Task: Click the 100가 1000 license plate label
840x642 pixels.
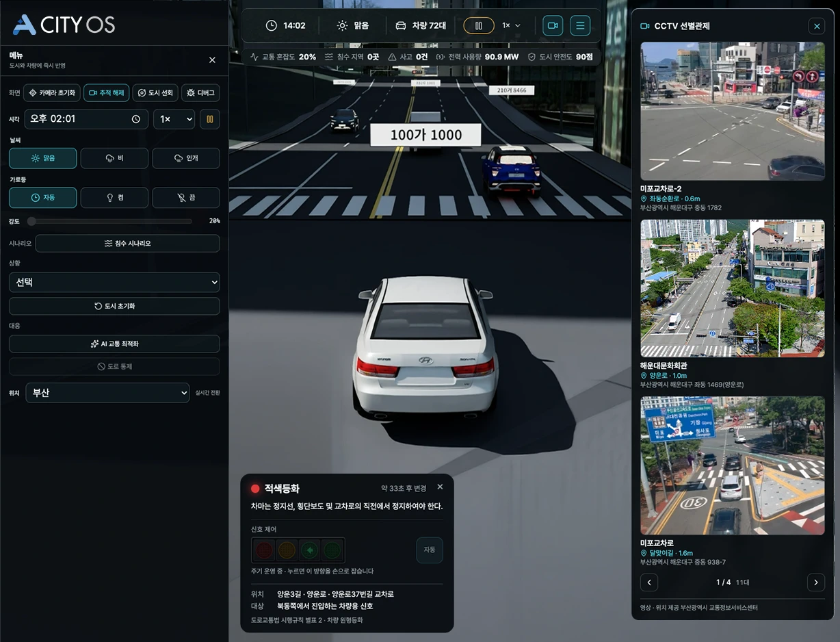Action: pyautogui.click(x=425, y=135)
